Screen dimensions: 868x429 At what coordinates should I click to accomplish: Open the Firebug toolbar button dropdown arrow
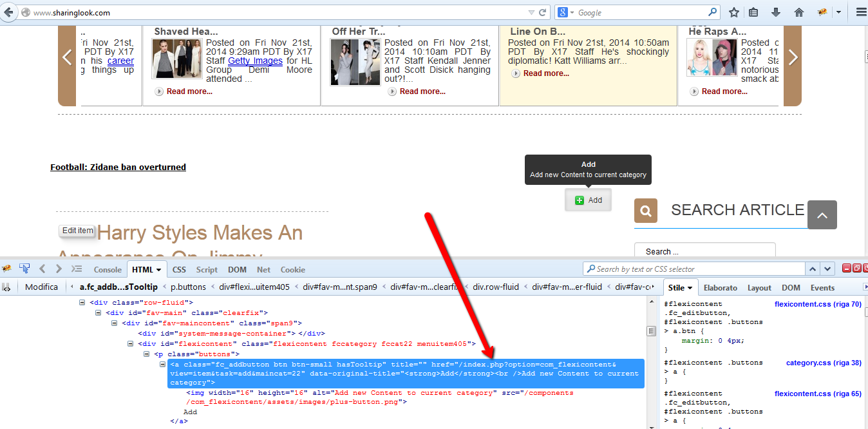[838, 12]
